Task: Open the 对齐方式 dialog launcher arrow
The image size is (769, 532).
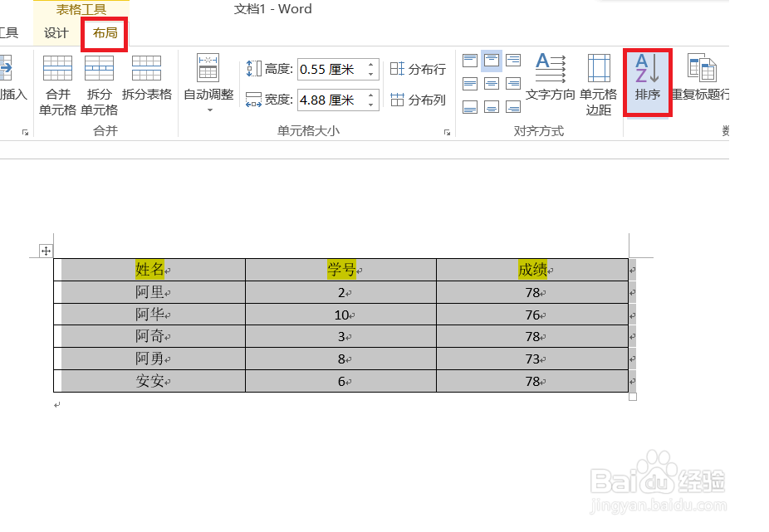Action: [x=615, y=131]
